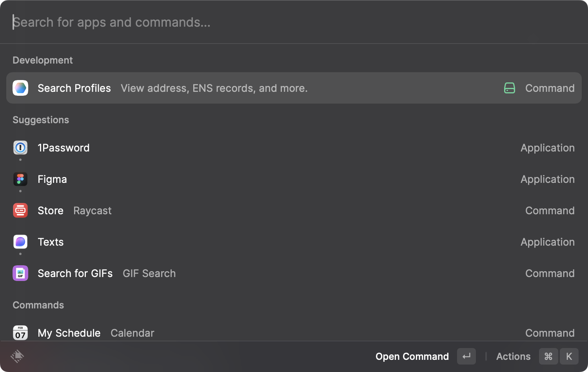This screenshot has width=588, height=372.
Task: Click the Figma app icon
Action: (20, 179)
